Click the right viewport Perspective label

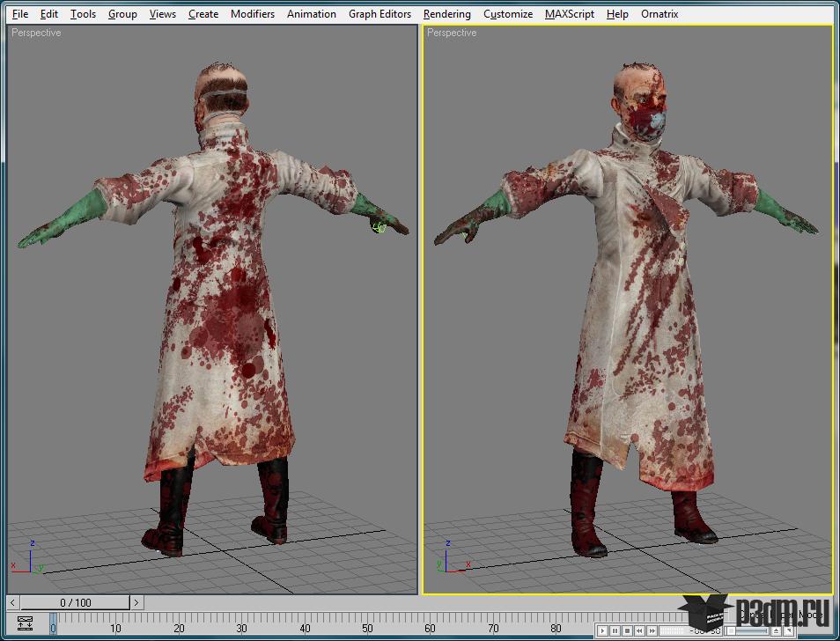452,33
